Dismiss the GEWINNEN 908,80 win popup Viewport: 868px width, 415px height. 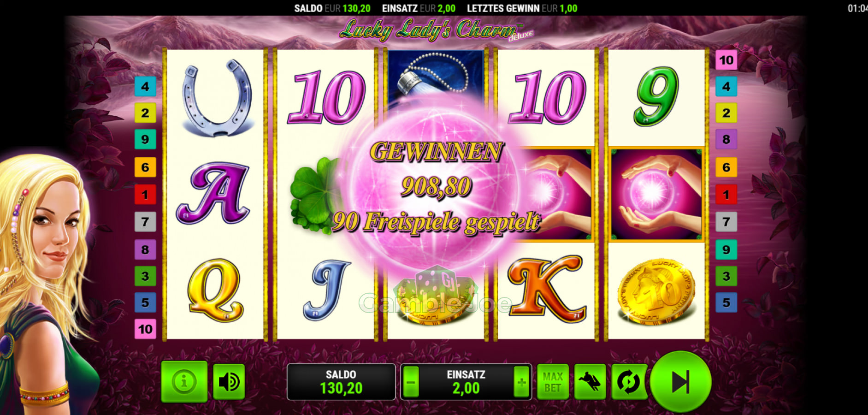(x=436, y=187)
